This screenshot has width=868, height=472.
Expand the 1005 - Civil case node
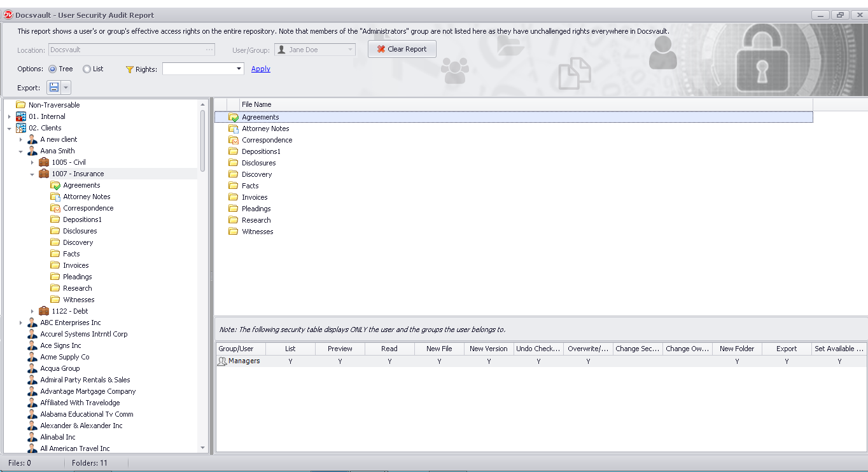tap(33, 162)
